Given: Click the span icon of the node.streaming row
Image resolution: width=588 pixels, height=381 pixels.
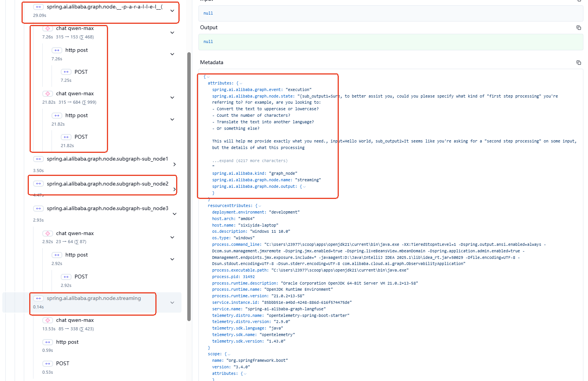Looking at the screenshot, I should tap(38, 298).
